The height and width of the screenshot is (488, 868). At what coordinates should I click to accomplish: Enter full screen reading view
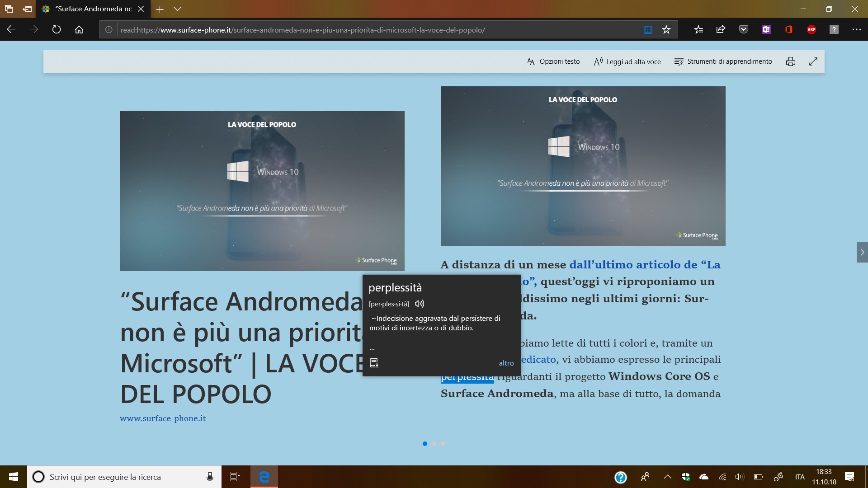(x=813, y=61)
